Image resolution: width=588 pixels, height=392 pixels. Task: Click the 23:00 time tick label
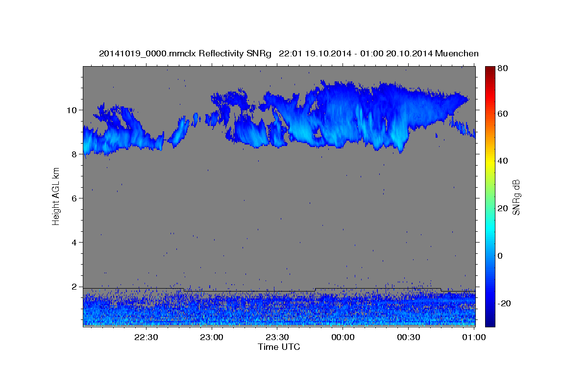point(212,337)
